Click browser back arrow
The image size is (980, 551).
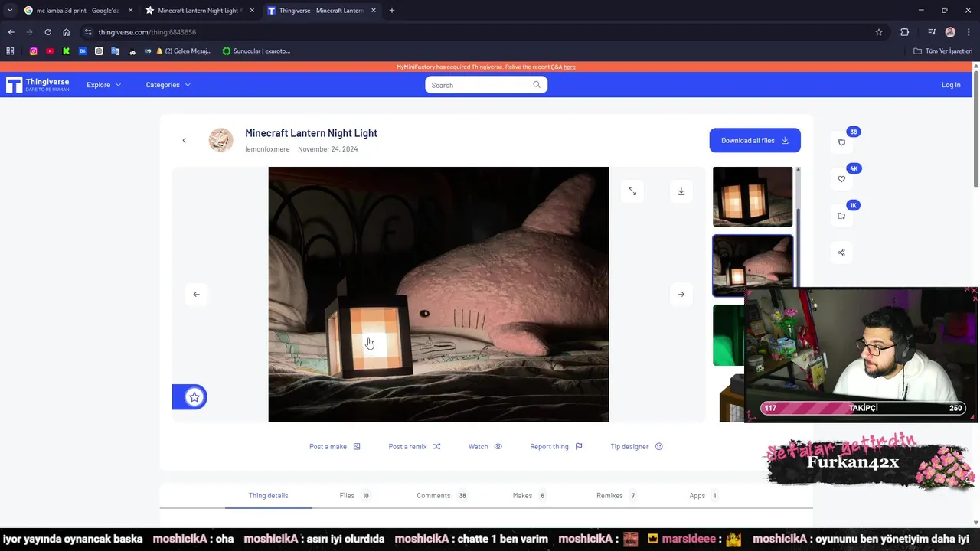click(11, 32)
